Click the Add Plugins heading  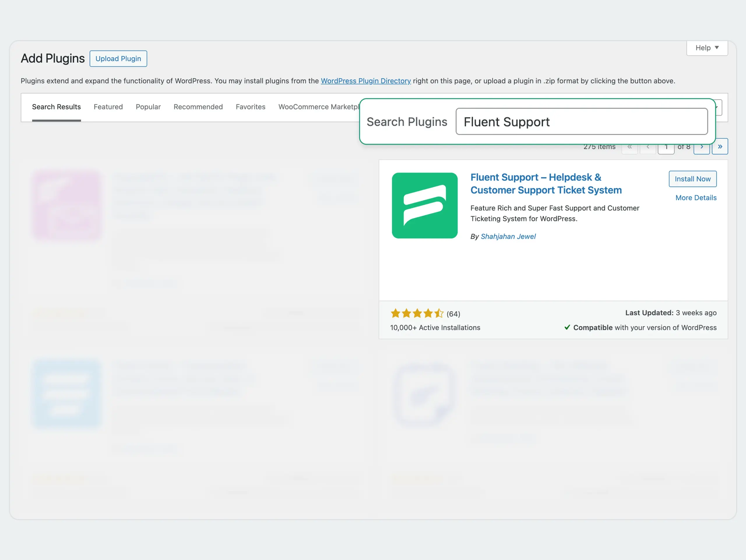tap(53, 58)
